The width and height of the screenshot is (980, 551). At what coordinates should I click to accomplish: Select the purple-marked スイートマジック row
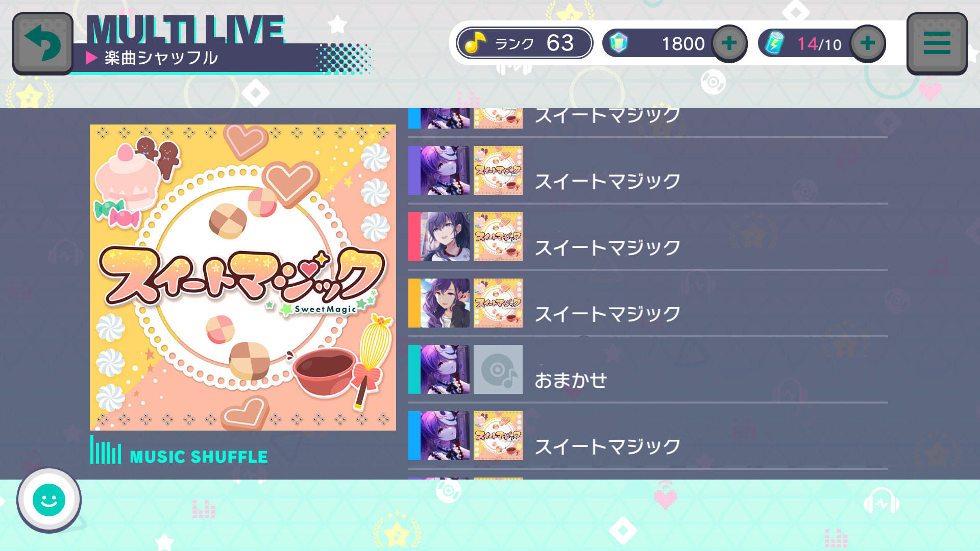pos(648,170)
